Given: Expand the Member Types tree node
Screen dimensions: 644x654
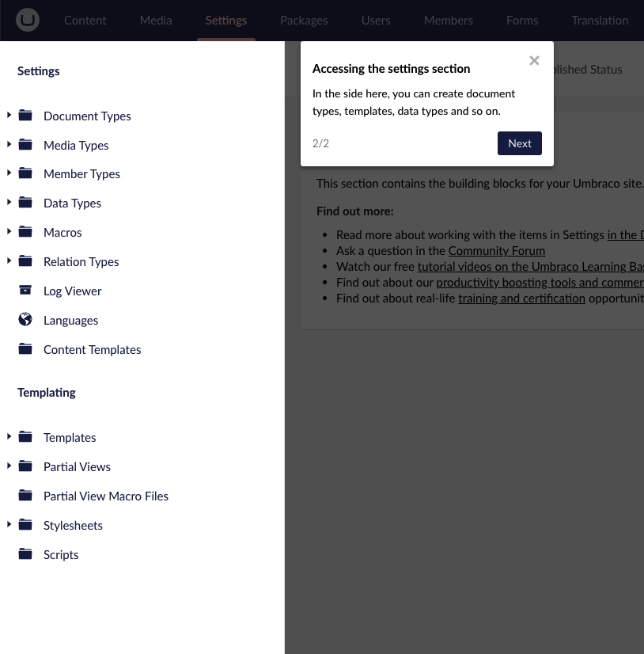Looking at the screenshot, I should (x=9, y=173).
